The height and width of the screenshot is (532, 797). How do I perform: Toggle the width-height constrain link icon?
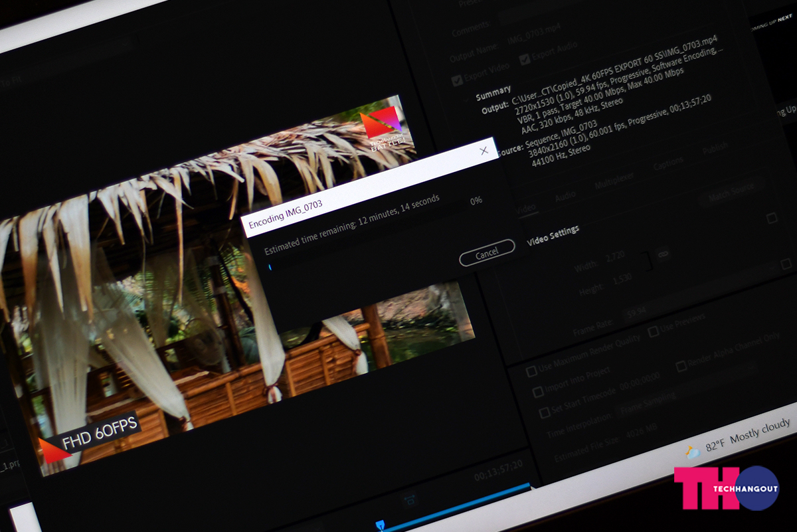point(662,254)
